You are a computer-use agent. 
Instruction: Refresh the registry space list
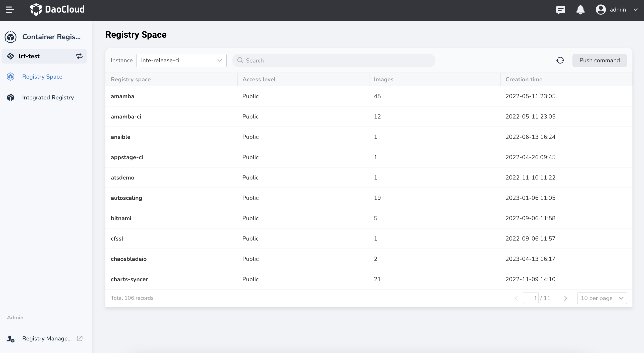(560, 60)
